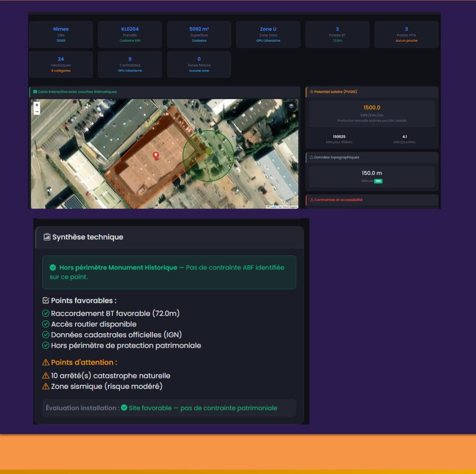476x474 pixels.
Task: Click the map zoom-out minus control
Action: click(x=37, y=112)
